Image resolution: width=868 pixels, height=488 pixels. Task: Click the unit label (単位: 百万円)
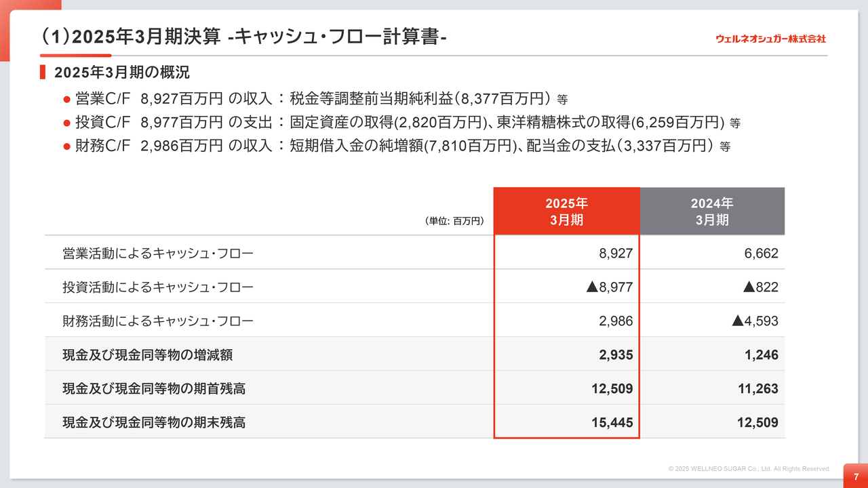pyautogui.click(x=454, y=221)
